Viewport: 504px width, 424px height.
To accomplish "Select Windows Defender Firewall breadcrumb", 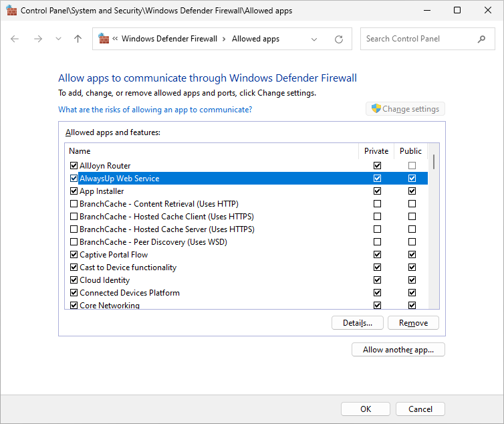I will (x=169, y=39).
